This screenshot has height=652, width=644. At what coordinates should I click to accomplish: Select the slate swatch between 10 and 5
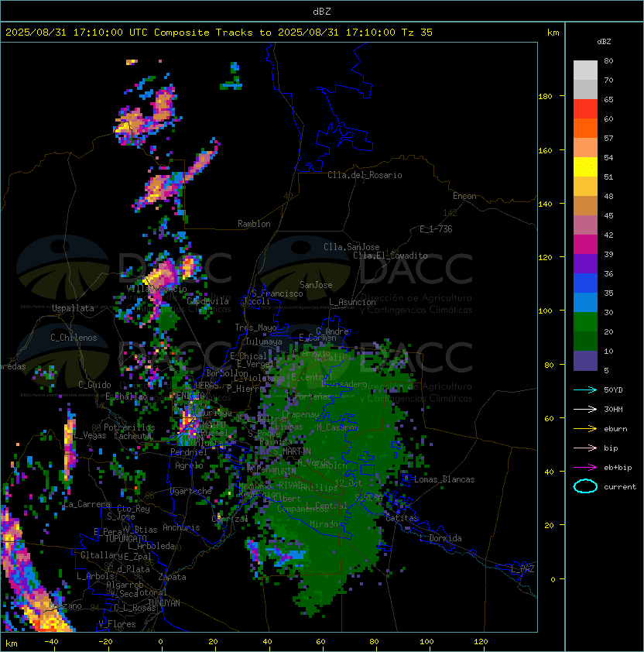(585, 361)
